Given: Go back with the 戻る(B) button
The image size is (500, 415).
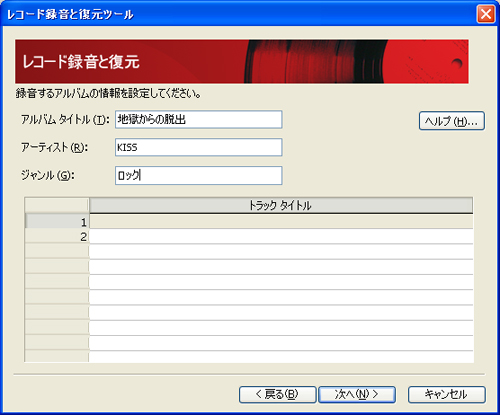Looking at the screenshot, I should coord(277,394).
